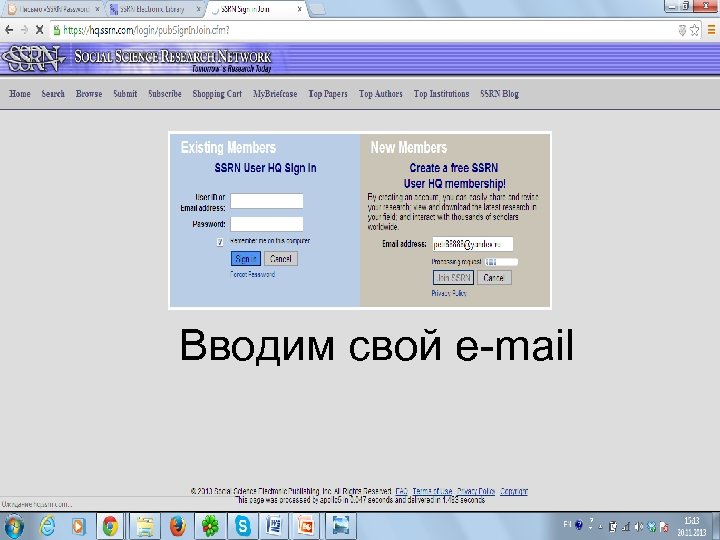720x540 pixels.
Task: Click the browser Back arrow
Action: click(9, 30)
